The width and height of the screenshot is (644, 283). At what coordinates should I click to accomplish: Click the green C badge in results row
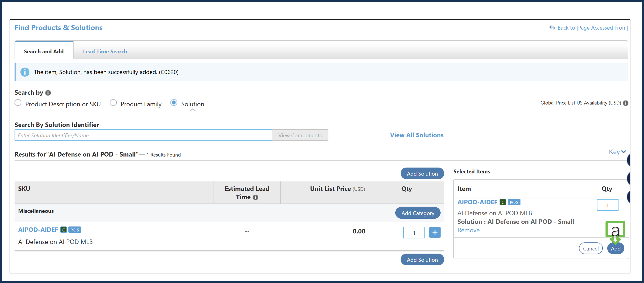(x=64, y=230)
